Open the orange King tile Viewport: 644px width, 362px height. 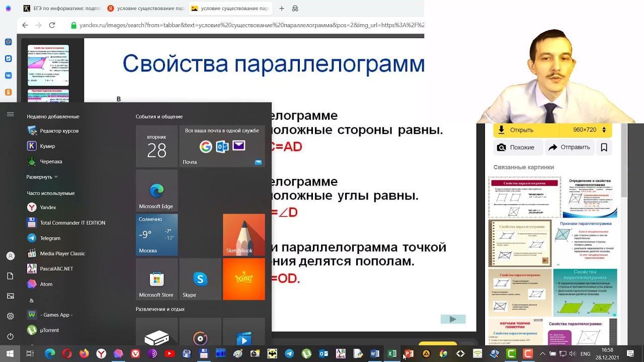click(x=244, y=279)
